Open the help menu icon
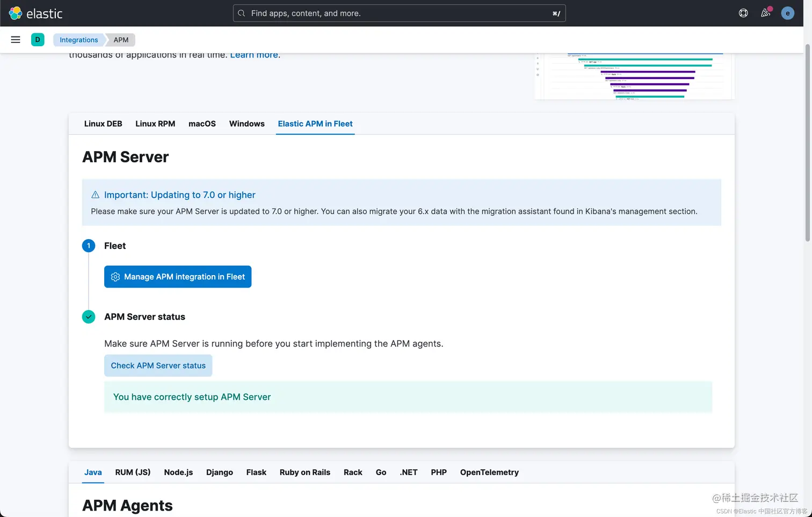Viewport: 812px width, 517px height. coord(743,13)
